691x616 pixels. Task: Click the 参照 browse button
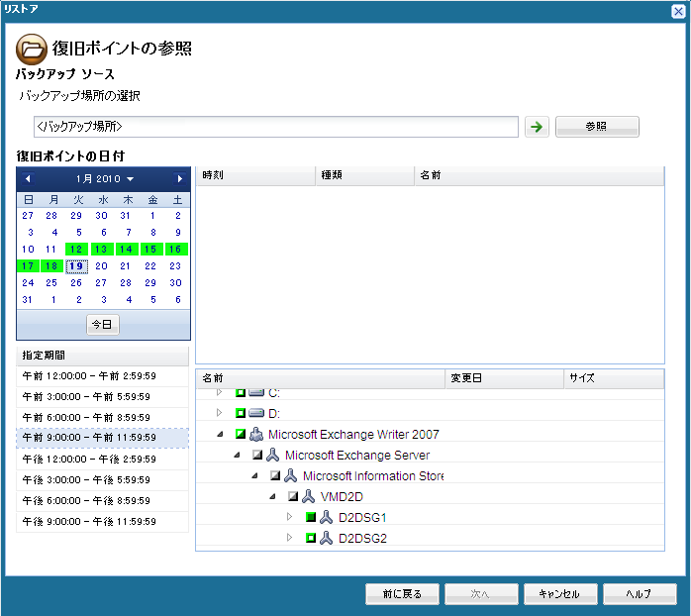597,127
